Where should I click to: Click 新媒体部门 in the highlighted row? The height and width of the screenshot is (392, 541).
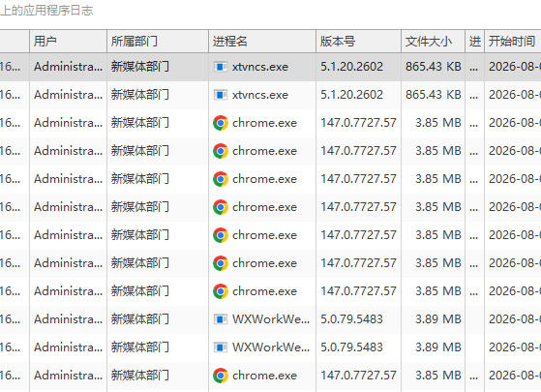click(140, 67)
